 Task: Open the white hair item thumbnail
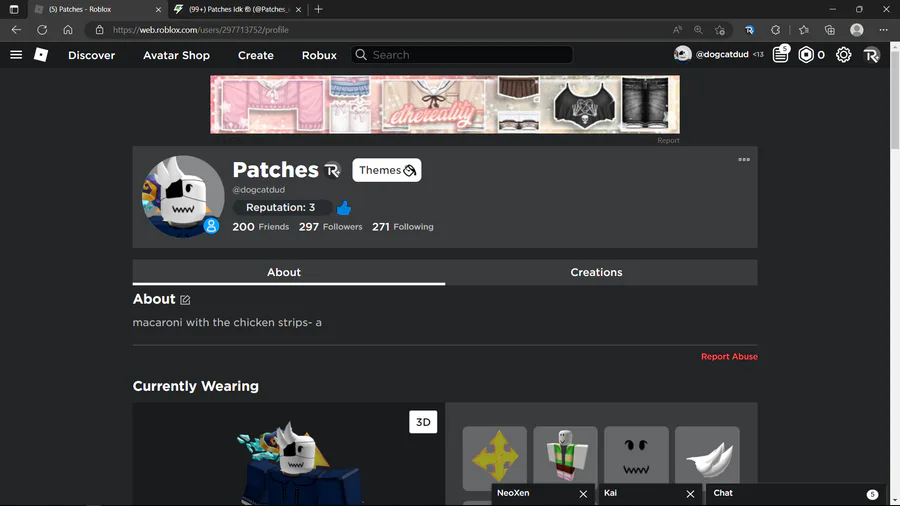tap(707, 455)
